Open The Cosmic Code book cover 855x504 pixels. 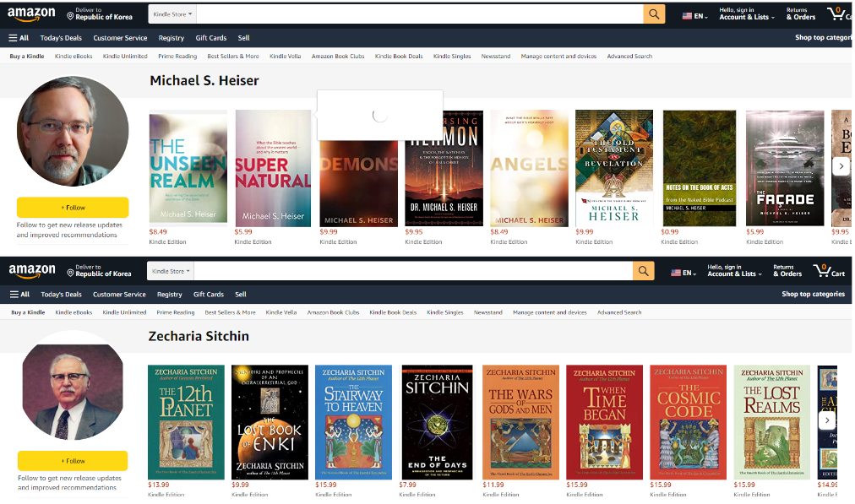click(x=689, y=422)
